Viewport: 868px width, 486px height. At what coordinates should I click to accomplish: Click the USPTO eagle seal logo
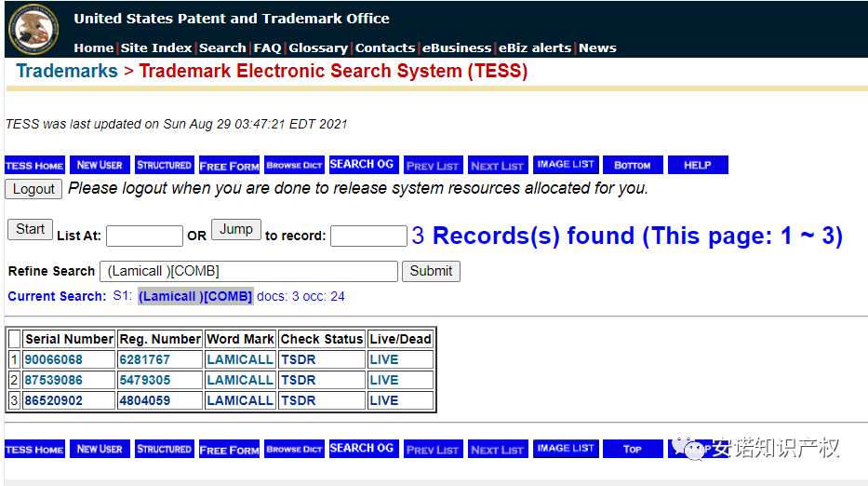tap(33, 30)
